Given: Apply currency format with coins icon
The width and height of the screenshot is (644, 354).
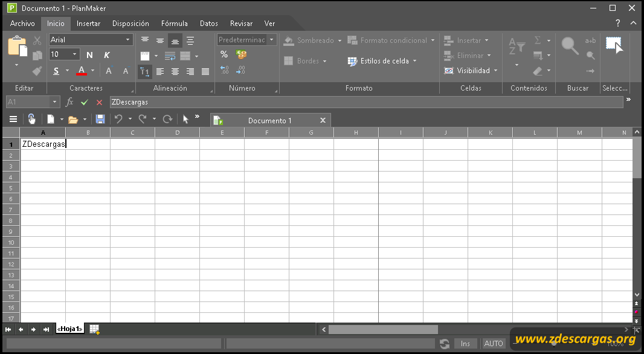Looking at the screenshot, I should click(x=241, y=54).
